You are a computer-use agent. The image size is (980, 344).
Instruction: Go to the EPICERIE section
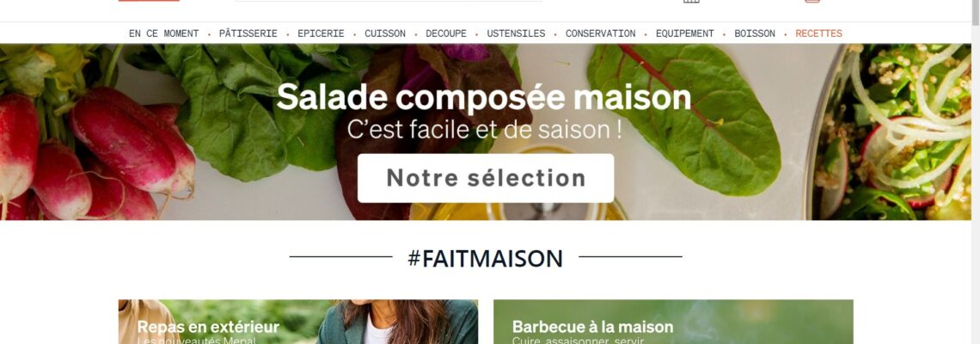tap(321, 34)
